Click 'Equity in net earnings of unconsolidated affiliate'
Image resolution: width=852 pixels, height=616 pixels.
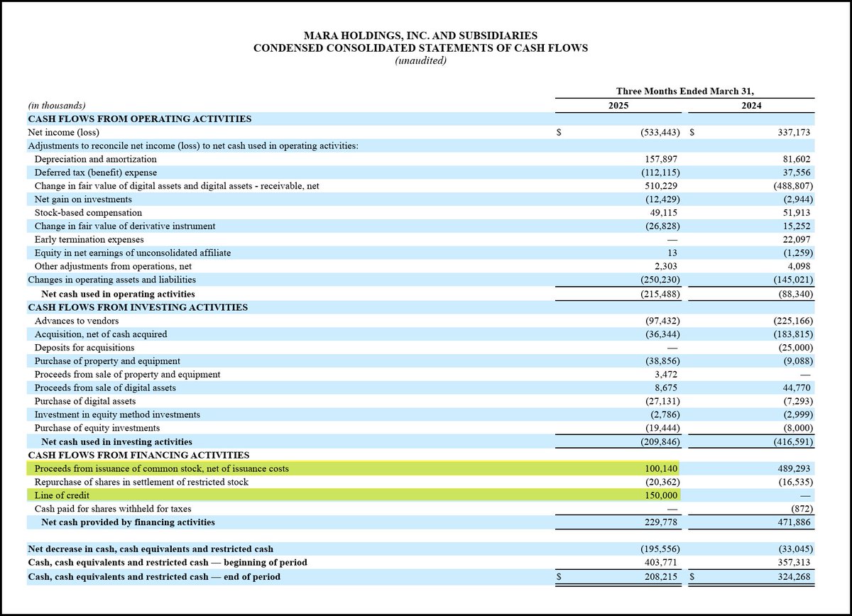132,253
